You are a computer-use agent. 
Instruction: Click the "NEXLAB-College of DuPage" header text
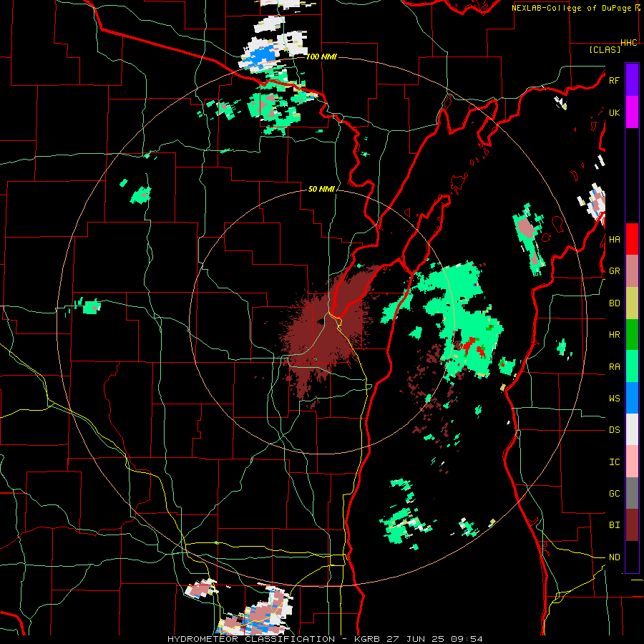tap(571, 8)
